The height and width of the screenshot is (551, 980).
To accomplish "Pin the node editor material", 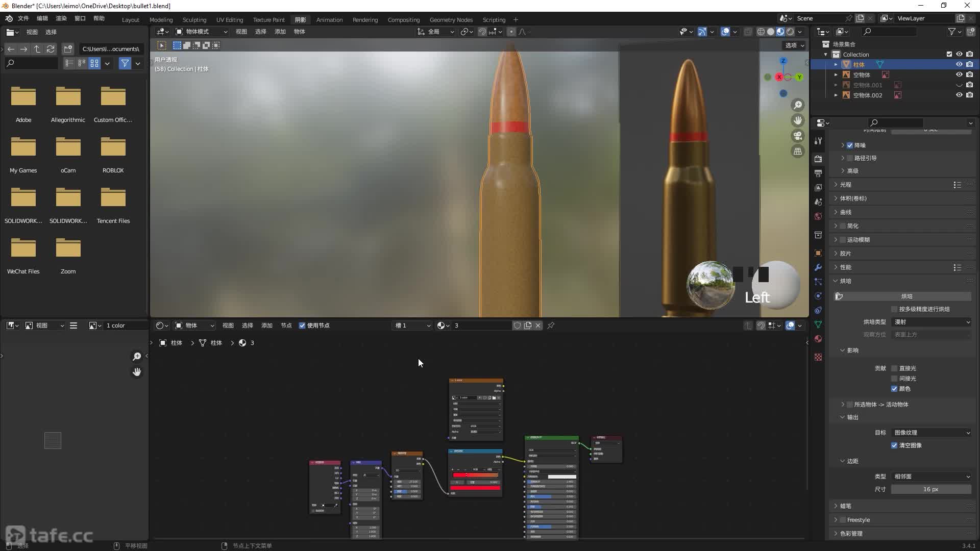I will pyautogui.click(x=551, y=325).
